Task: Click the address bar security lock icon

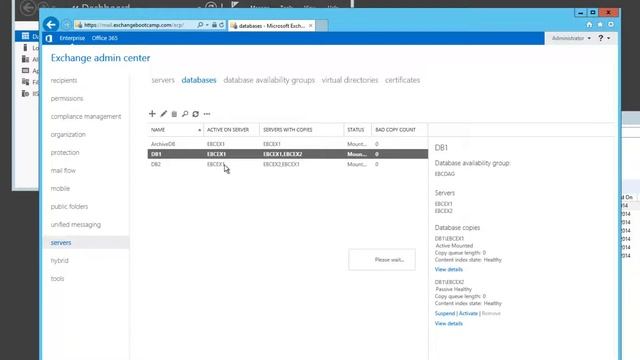Action: click(x=214, y=25)
